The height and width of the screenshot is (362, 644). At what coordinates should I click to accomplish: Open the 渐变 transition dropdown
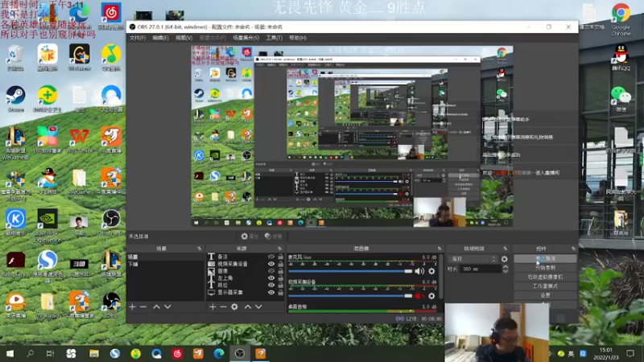[473, 259]
